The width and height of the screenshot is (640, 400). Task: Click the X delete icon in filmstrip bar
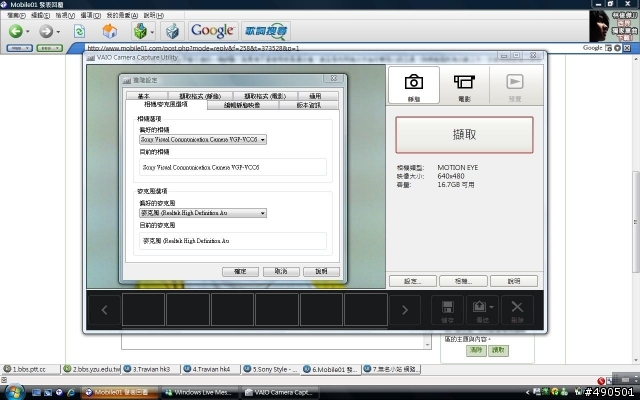(517, 310)
